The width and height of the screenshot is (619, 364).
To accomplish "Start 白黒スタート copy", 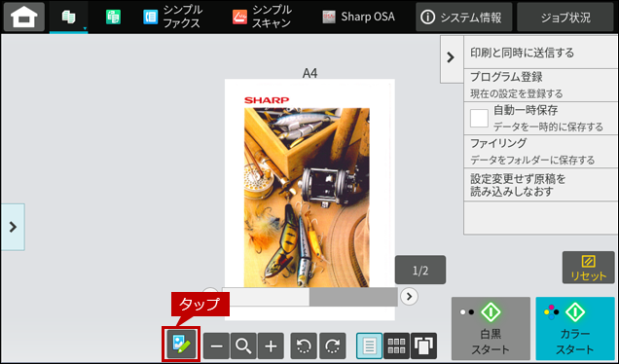I will (x=491, y=328).
